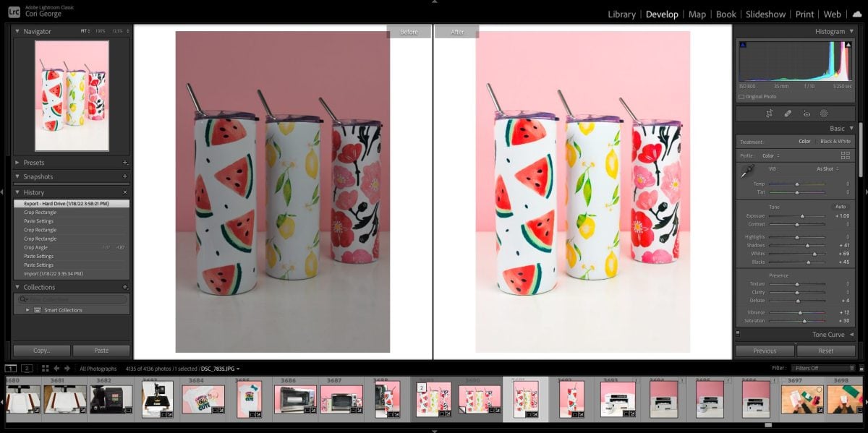Open the Web module
Screen dimensions: 868x433
tap(833, 14)
